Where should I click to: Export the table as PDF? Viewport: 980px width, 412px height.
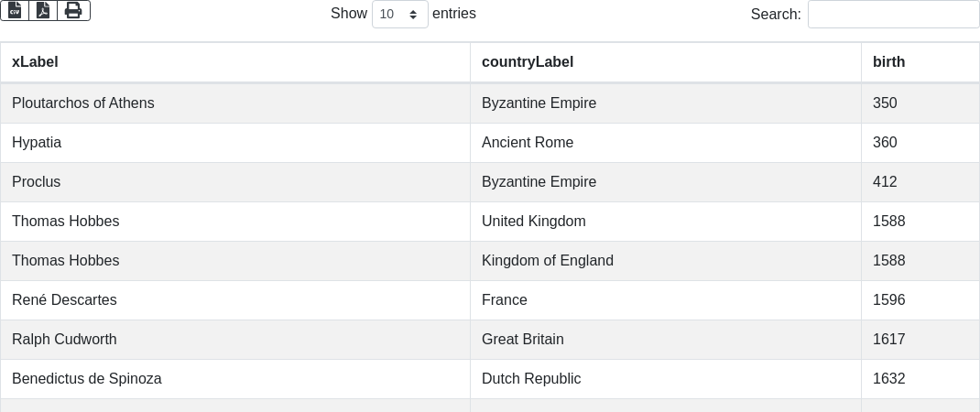tap(43, 10)
